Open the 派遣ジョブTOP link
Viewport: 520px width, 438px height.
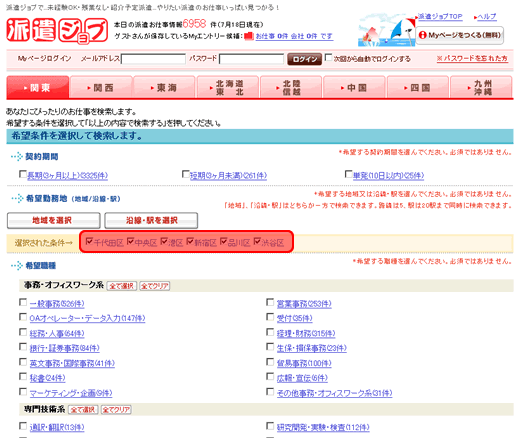coord(440,16)
